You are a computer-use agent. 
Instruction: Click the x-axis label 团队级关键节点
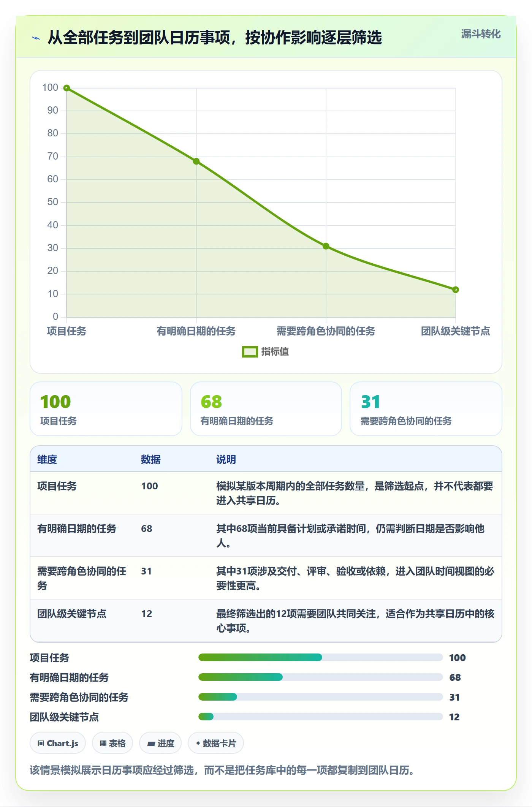coord(456,331)
